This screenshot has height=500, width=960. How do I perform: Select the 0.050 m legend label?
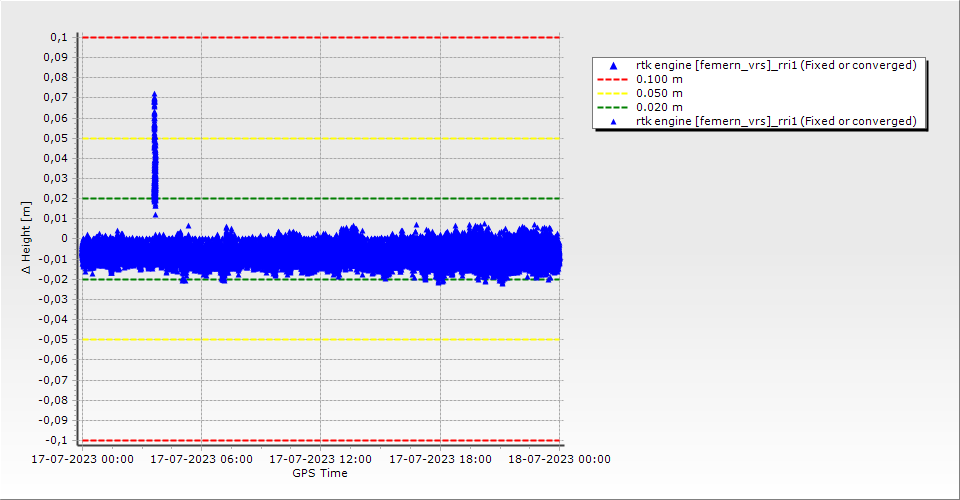[x=660, y=93]
